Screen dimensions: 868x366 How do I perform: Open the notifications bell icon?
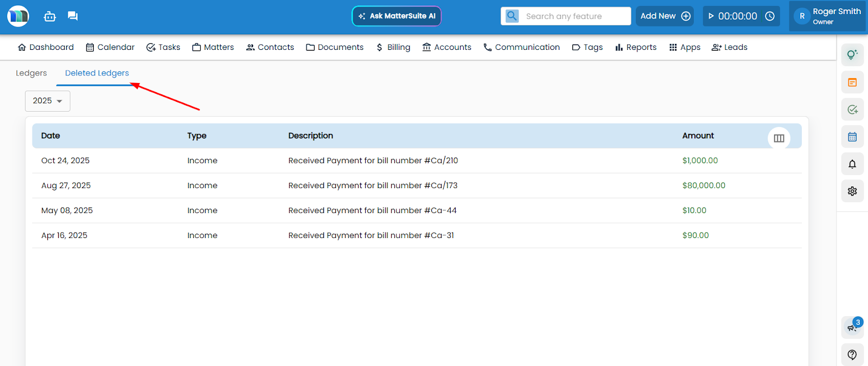point(852,164)
